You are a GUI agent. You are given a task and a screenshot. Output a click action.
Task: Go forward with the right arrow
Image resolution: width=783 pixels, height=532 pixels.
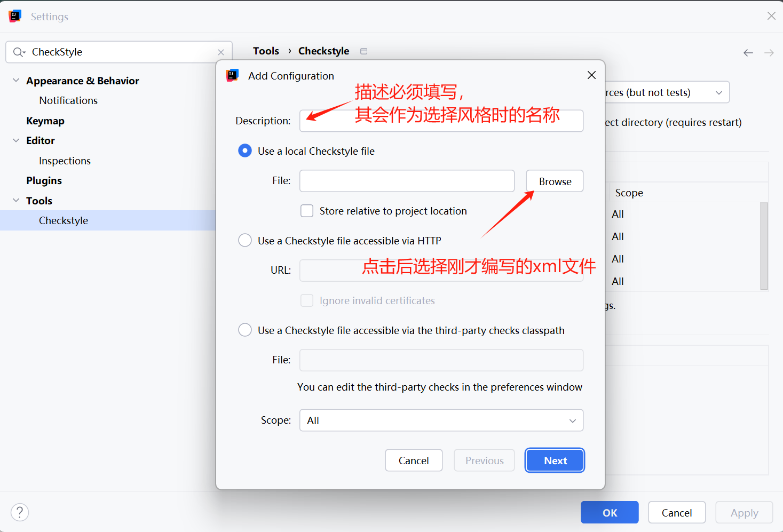coord(769,53)
